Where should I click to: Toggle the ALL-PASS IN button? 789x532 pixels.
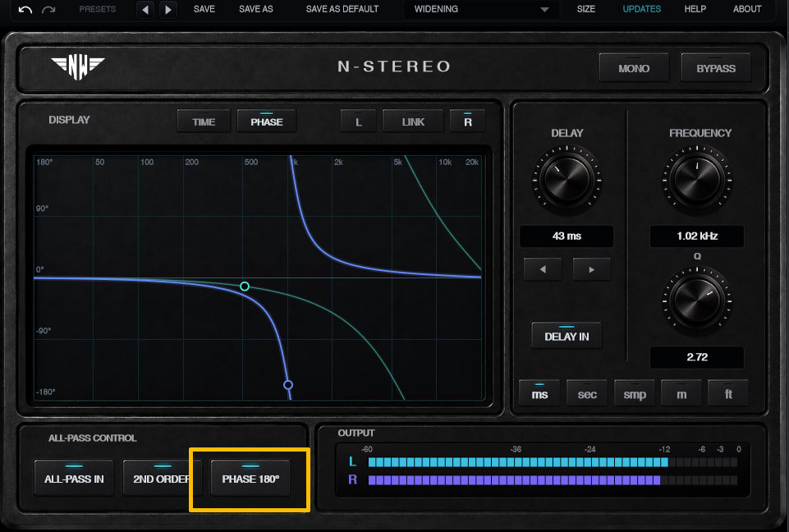(x=74, y=478)
